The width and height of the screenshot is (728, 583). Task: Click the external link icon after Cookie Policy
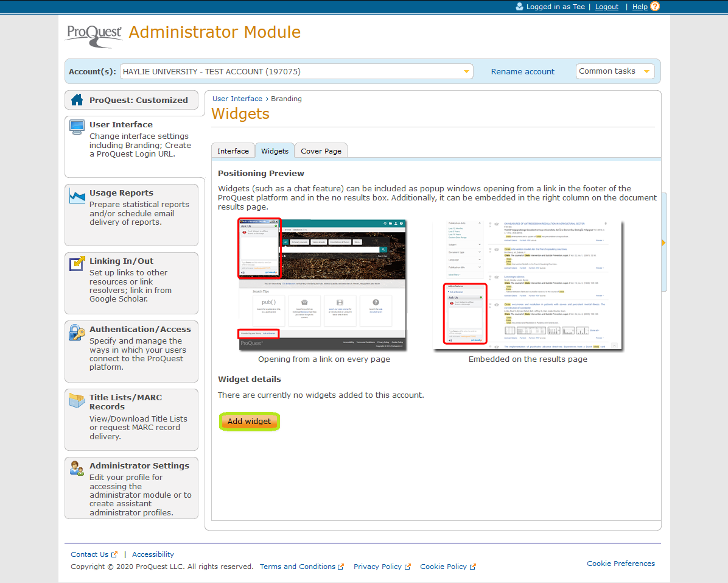tap(472, 567)
